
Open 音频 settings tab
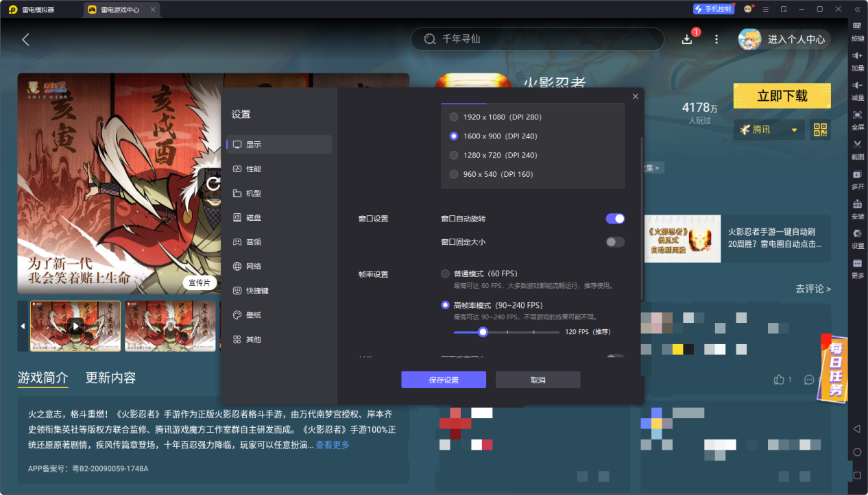point(279,242)
